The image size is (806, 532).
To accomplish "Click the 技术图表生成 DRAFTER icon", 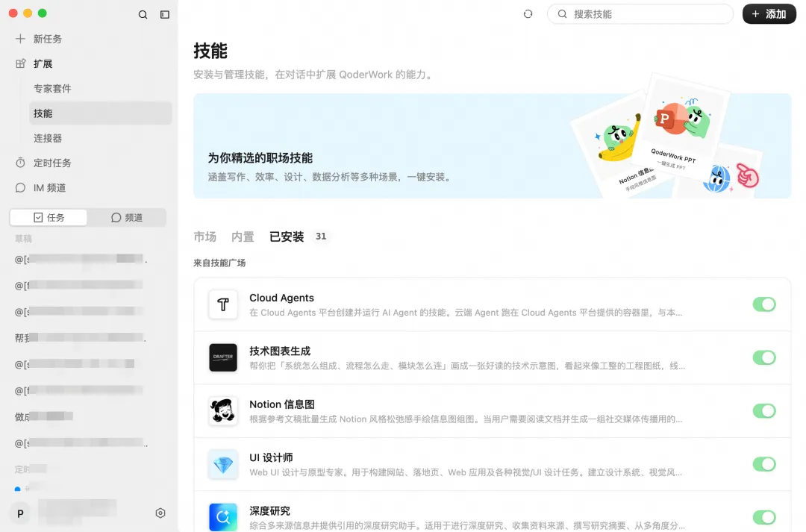I will point(223,357).
